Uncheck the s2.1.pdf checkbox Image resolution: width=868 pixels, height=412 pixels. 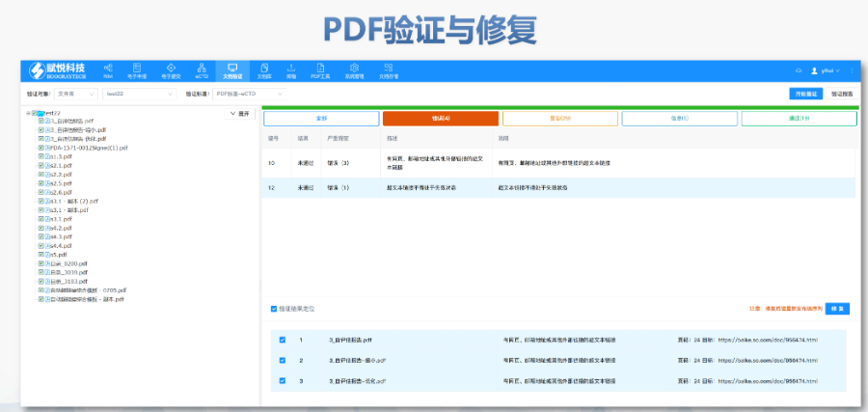[41, 166]
